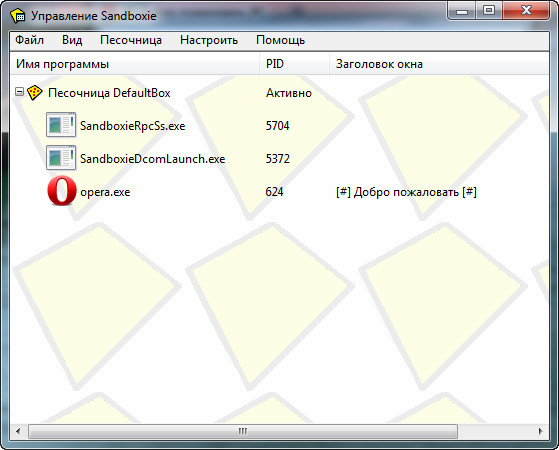559x450 pixels.
Task: Click the horizontal scrollbar thumb
Action: coord(243,431)
